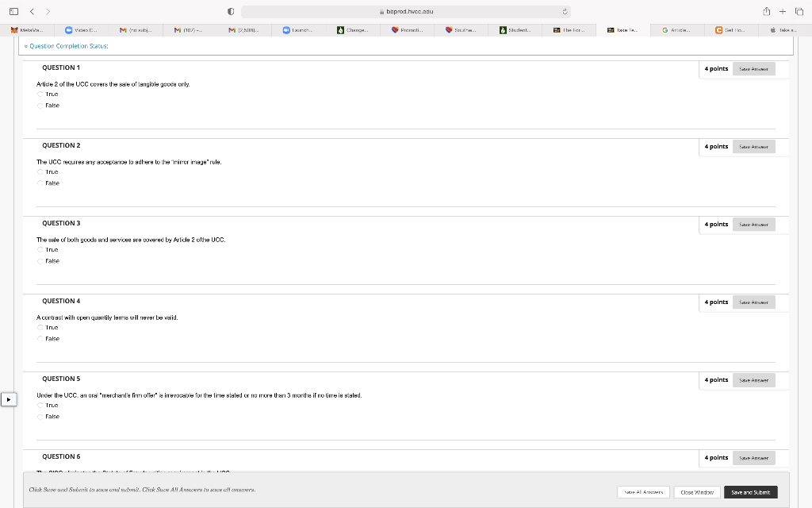Expand the left side panel arrow
This screenshot has width=812, height=508.
[x=8, y=400]
